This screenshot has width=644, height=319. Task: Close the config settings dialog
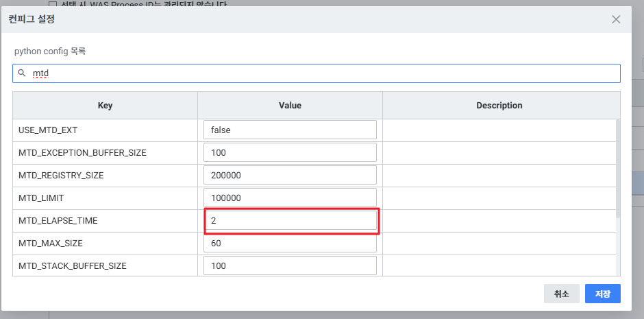click(615, 19)
